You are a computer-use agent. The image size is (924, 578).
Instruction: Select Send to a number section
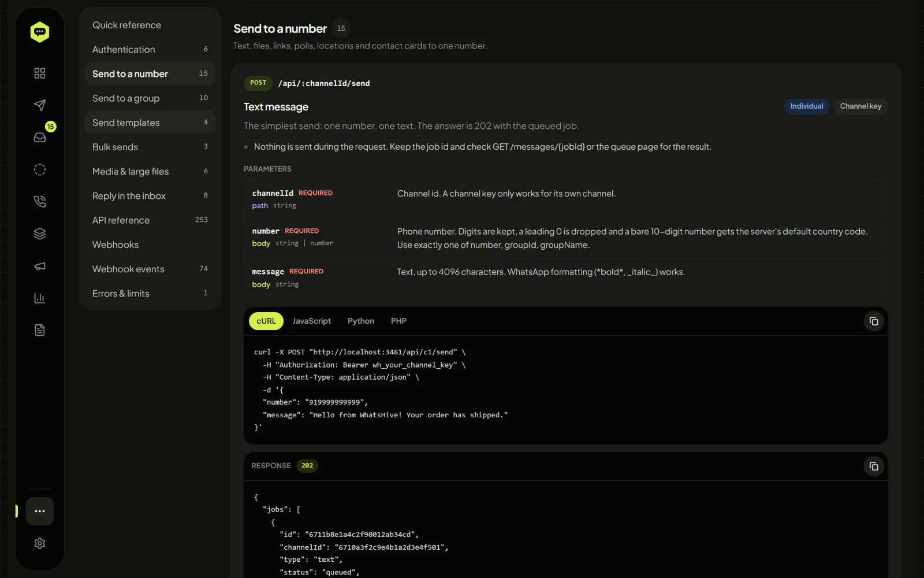tap(150, 73)
